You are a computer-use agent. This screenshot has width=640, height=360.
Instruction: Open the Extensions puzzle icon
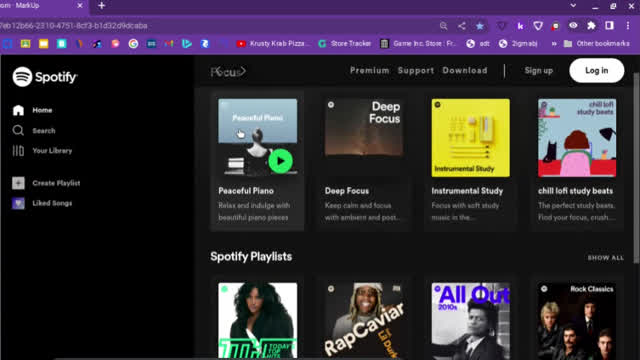591,26
